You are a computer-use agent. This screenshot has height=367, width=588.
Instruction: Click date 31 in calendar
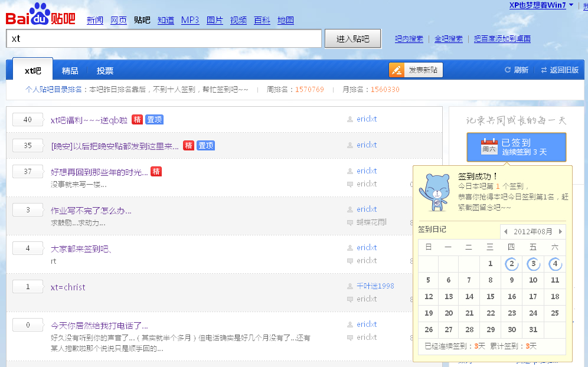point(533,329)
